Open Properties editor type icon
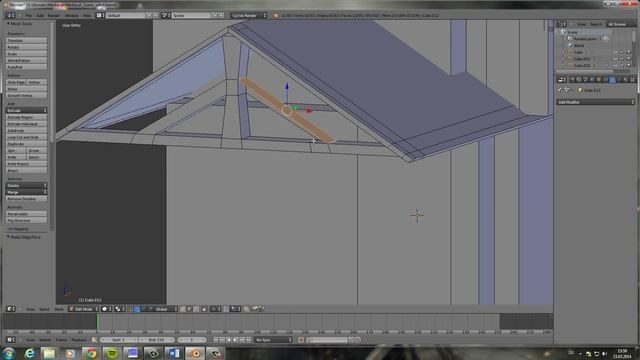The image size is (640, 360). [562, 80]
